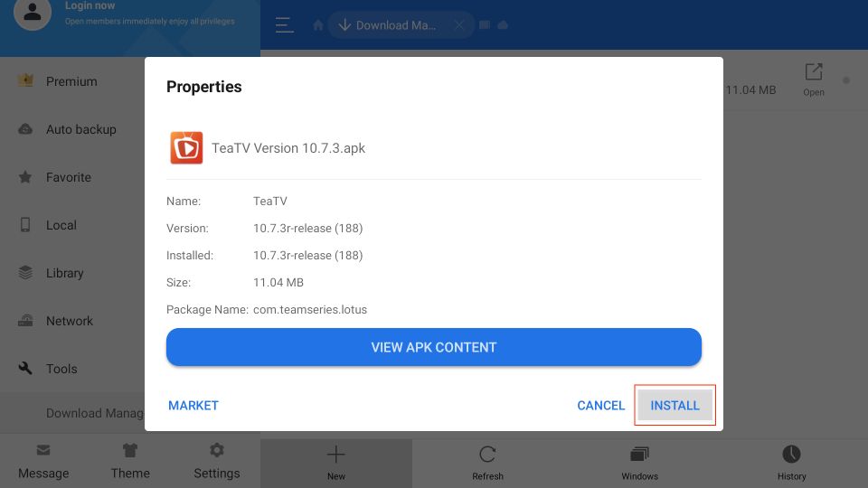Select the 11.04 MB size value in dialog
Screen dimensions: 868x488
(278, 282)
